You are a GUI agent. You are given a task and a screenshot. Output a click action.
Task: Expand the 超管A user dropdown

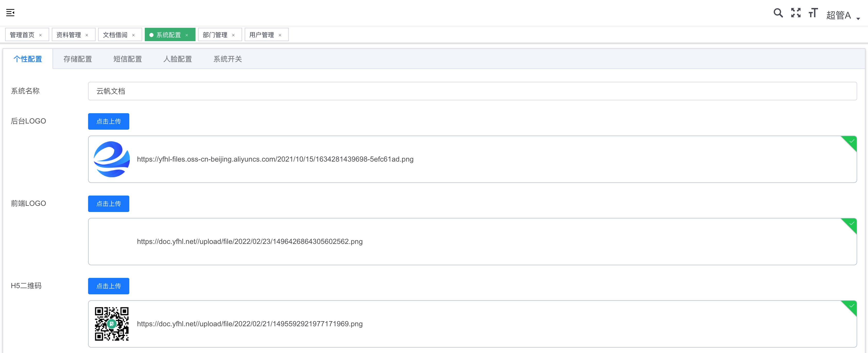[843, 15]
